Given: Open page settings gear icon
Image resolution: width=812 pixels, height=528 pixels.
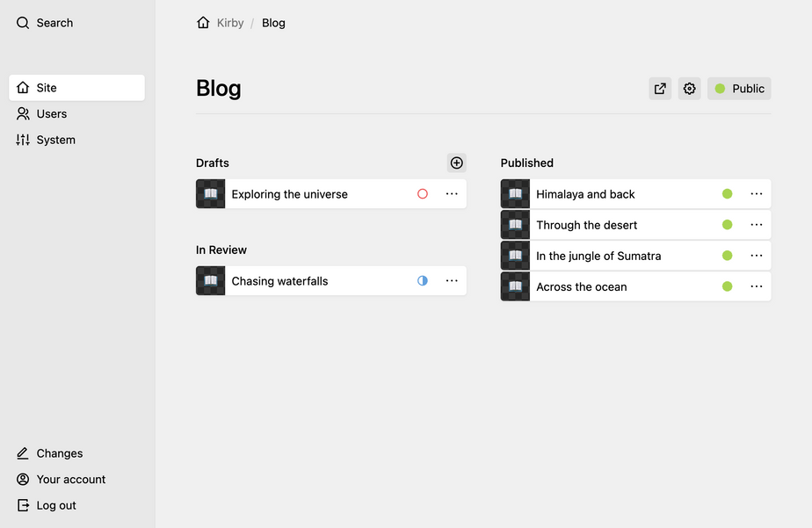Looking at the screenshot, I should 690,89.
